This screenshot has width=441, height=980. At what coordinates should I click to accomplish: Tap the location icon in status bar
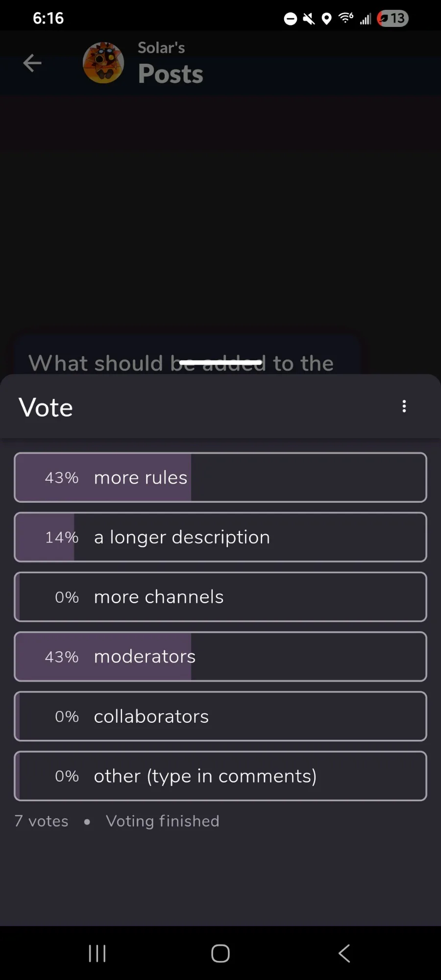pos(326,19)
